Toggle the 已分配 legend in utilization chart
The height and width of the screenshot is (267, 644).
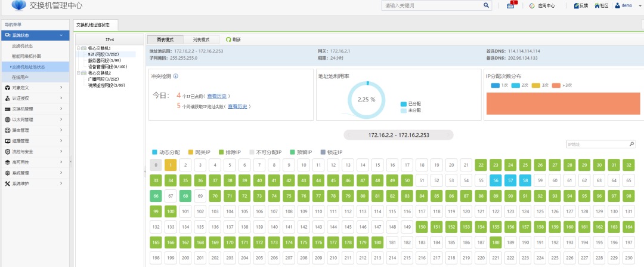coord(411,103)
